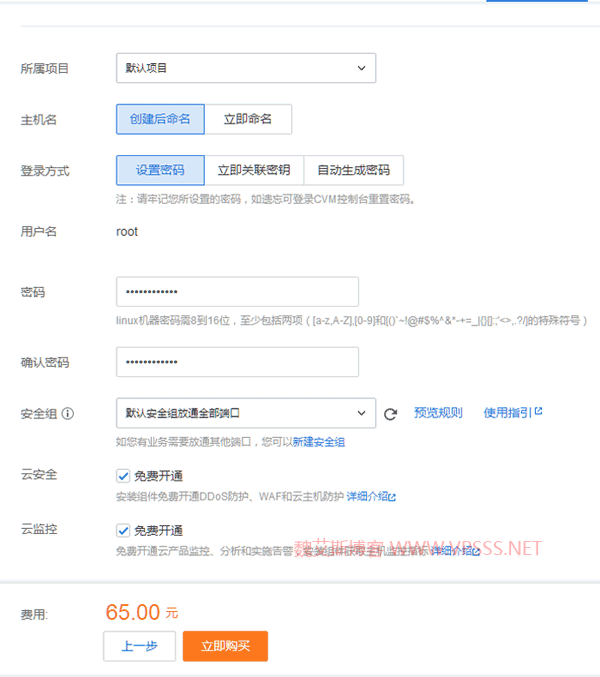Choose 立即命名 for the hostname

[248, 119]
